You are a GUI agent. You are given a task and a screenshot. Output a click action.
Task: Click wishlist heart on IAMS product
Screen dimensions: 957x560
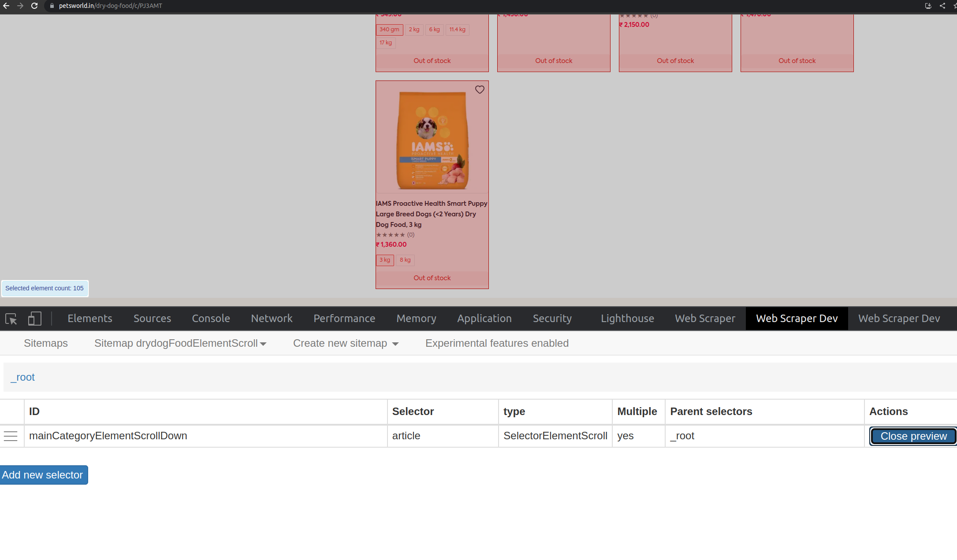(480, 90)
